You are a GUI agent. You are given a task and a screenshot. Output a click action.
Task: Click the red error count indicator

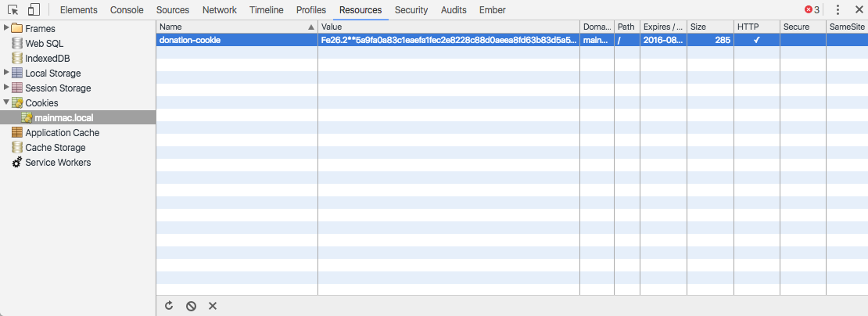click(812, 10)
